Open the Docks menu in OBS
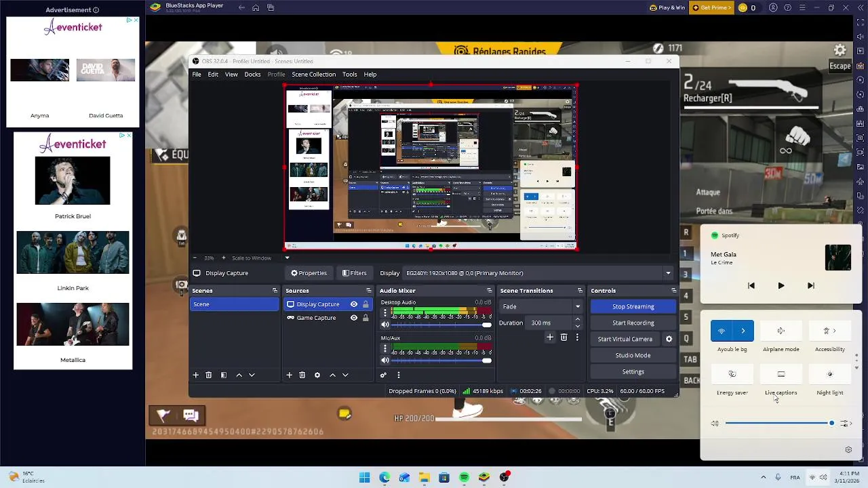 point(252,75)
